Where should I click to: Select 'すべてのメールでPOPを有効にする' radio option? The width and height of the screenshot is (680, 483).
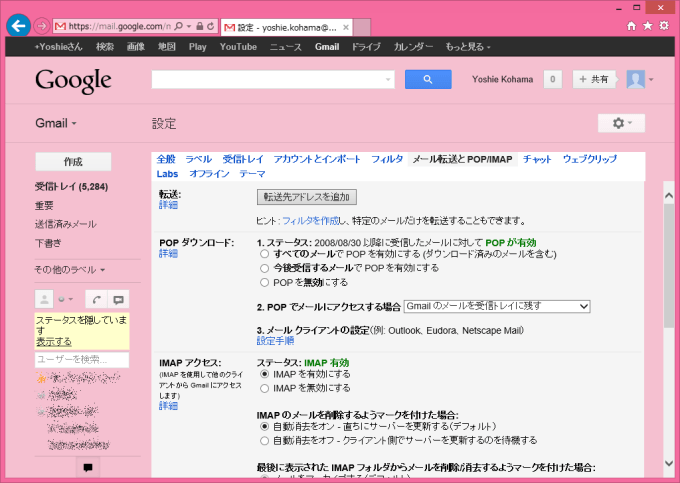coord(264,255)
